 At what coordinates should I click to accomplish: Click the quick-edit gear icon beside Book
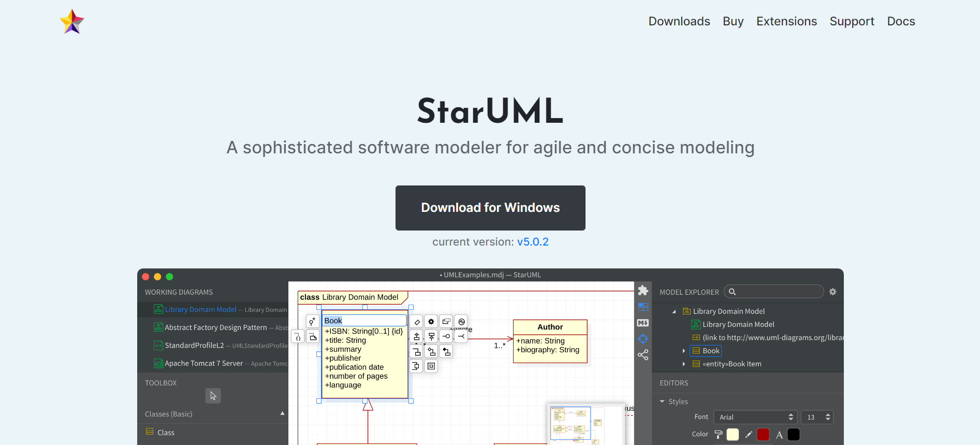[431, 322]
